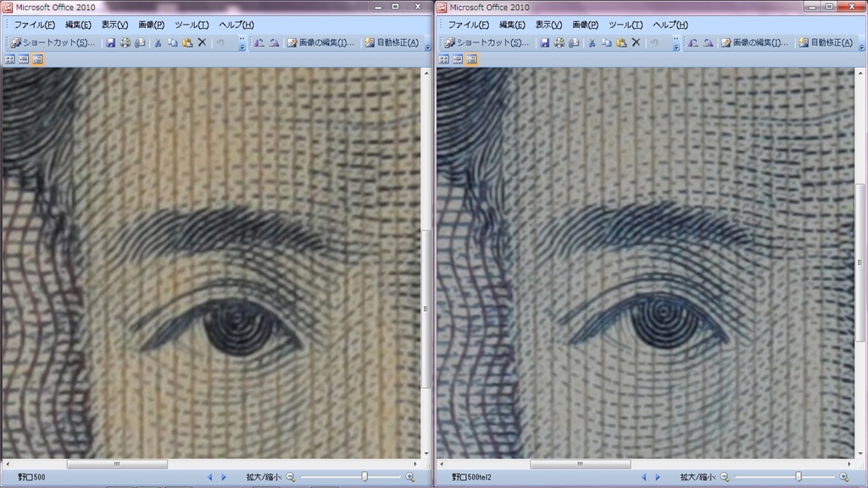Click 自動修正(A) in right window
Viewport: 868px width, 488px height.
click(x=826, y=42)
